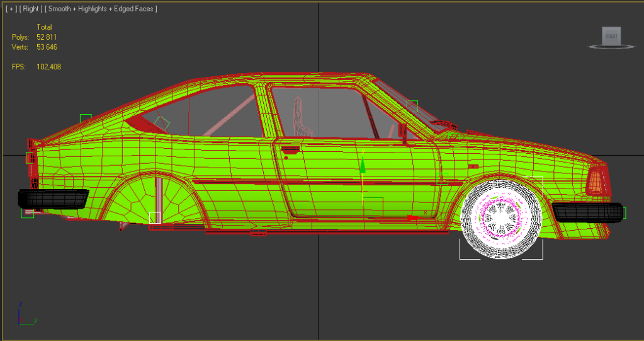644x341 pixels.
Task: Click the dark door handle
Action: [290, 150]
